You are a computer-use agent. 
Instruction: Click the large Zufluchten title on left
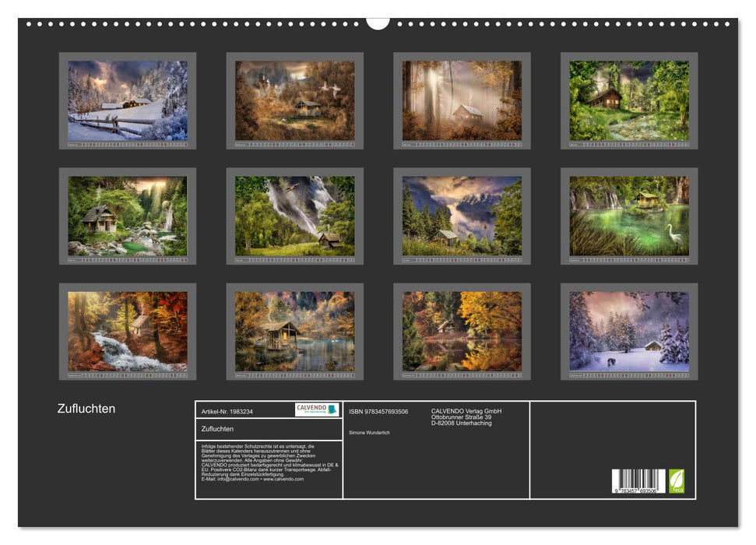[86, 409]
